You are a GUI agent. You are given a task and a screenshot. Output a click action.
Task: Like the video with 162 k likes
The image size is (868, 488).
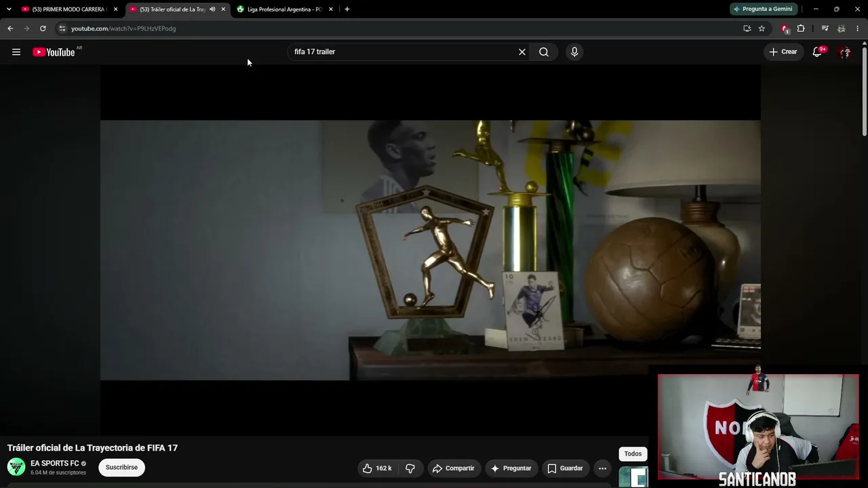click(x=377, y=468)
